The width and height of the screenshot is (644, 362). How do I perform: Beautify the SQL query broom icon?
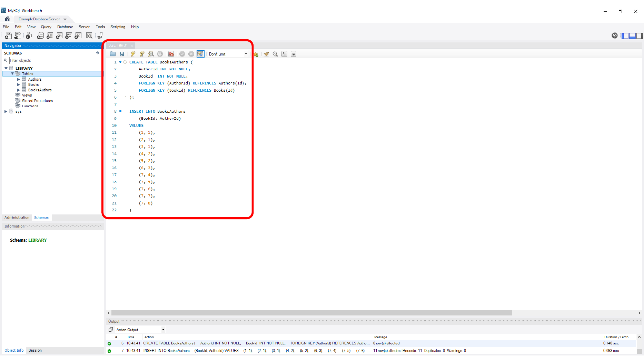click(x=266, y=54)
